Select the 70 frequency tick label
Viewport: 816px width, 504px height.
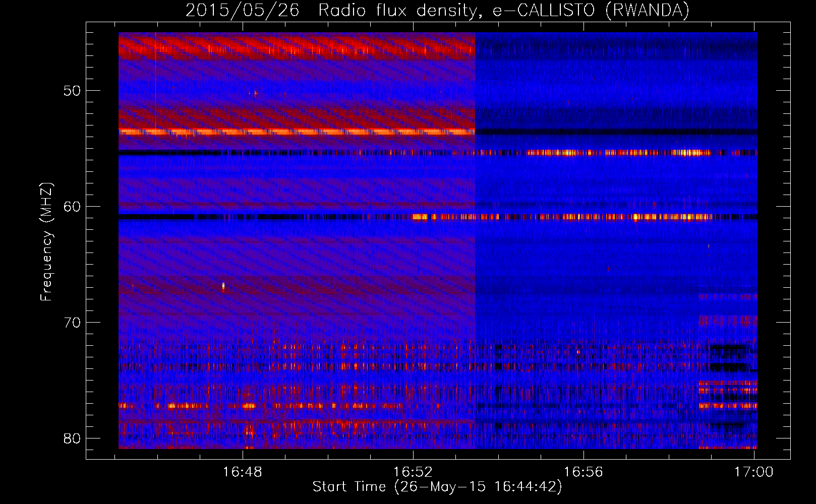pos(73,323)
